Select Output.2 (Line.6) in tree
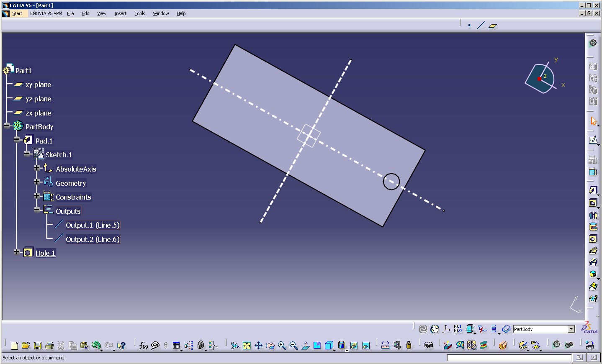 [x=93, y=239]
